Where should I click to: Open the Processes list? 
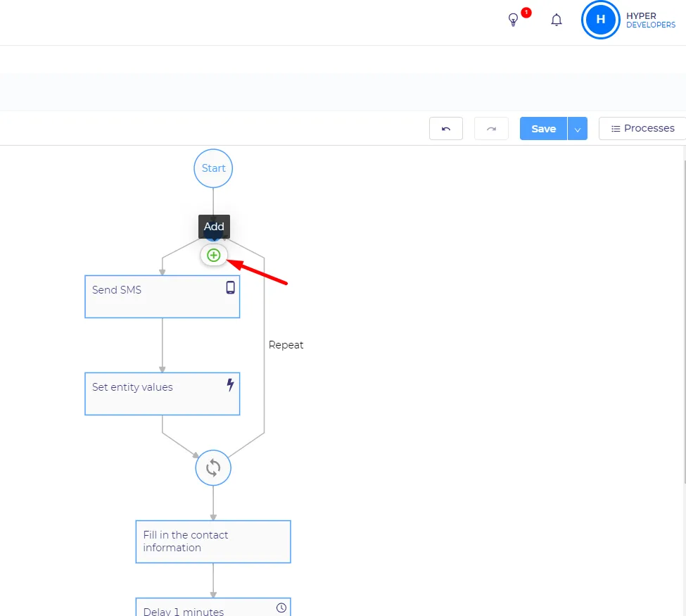pyautogui.click(x=642, y=129)
